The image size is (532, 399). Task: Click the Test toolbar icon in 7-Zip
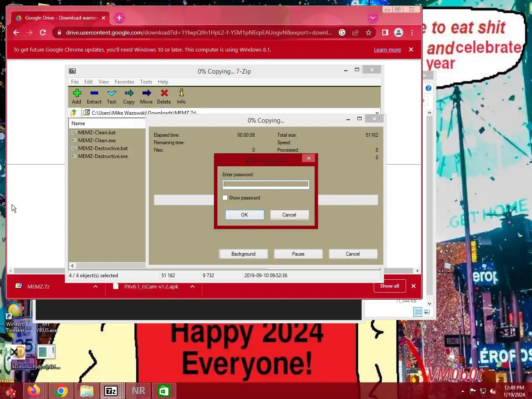(111, 96)
